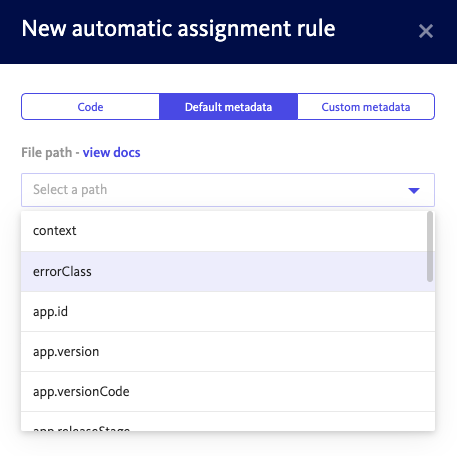
Task: Open the Custom metadata tab
Action: [366, 107]
